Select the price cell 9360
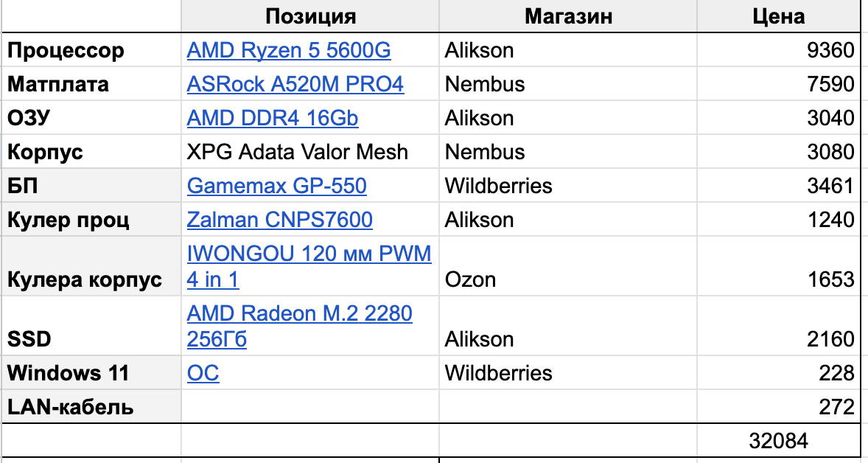 [778, 50]
